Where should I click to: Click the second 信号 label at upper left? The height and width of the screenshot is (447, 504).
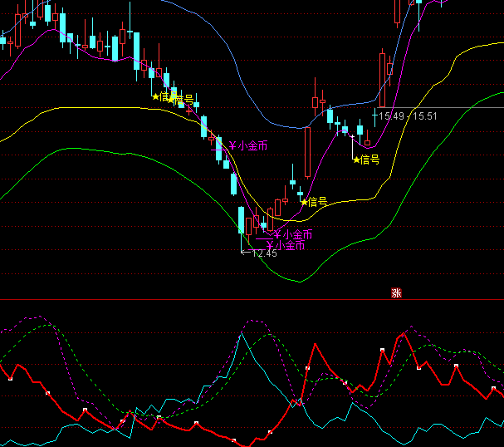(x=182, y=100)
